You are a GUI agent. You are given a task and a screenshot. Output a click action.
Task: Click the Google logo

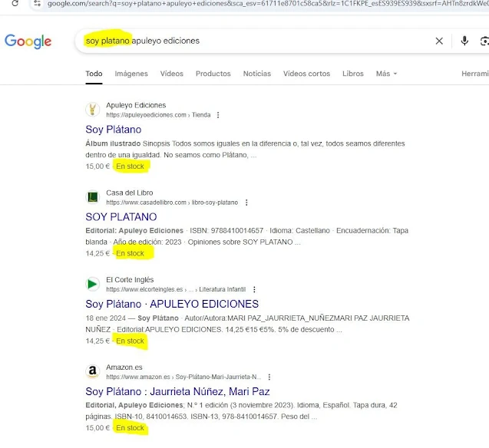(x=28, y=41)
